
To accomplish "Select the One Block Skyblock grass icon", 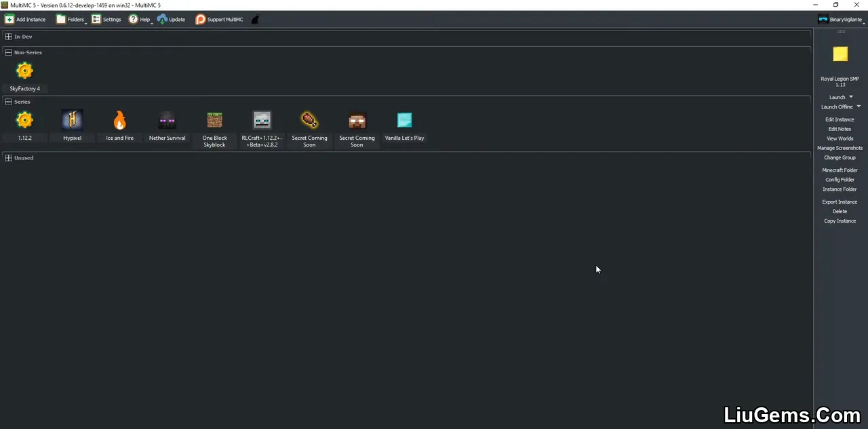I will tap(214, 120).
